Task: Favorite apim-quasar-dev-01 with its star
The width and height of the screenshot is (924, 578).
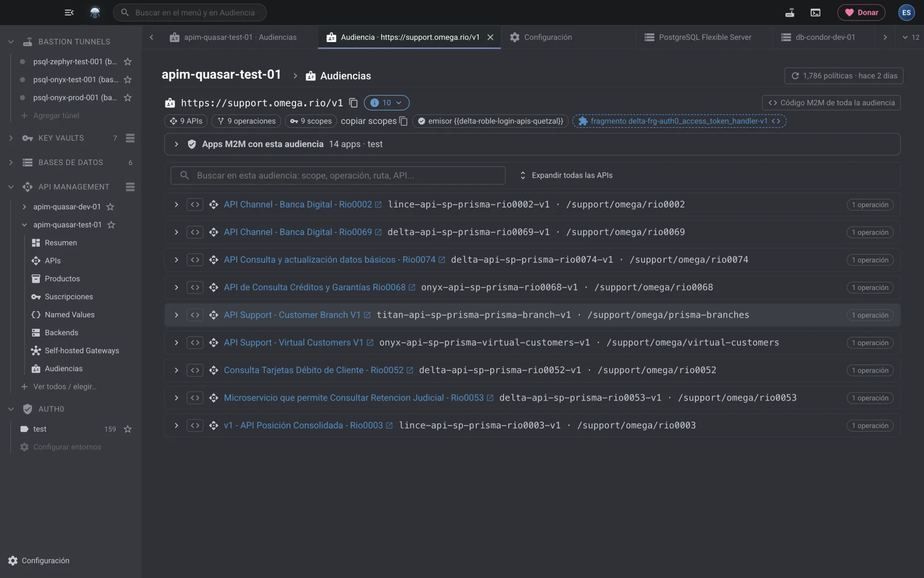Action: 110,207
